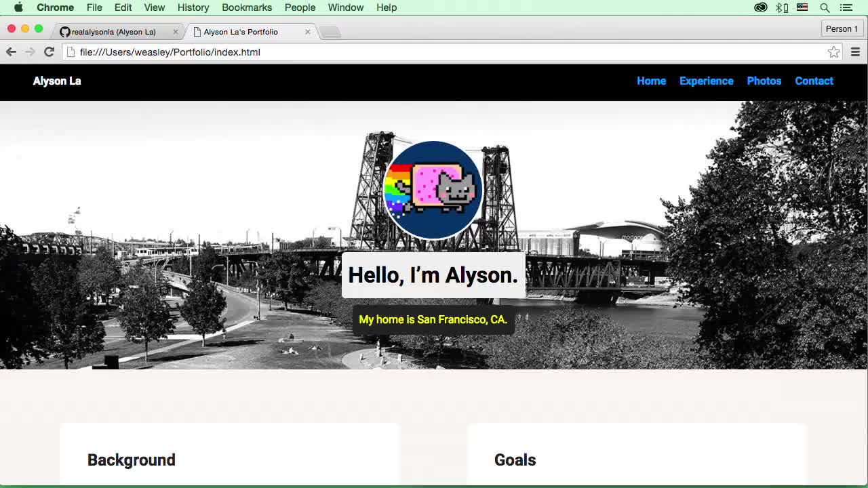Open the Apple menu
Viewport: 868px width, 488px height.
[18, 7]
